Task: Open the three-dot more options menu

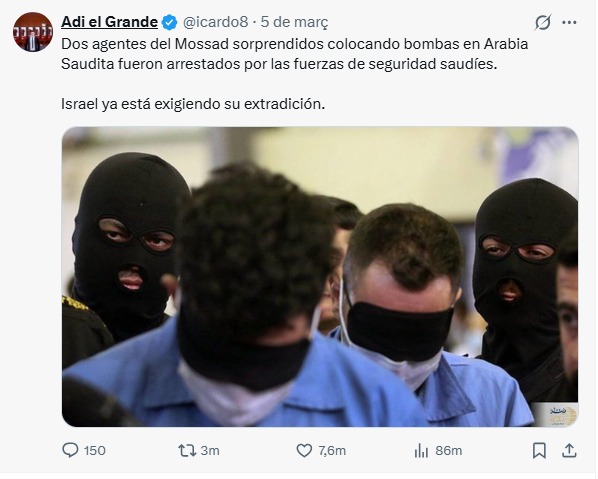Action: (569, 23)
